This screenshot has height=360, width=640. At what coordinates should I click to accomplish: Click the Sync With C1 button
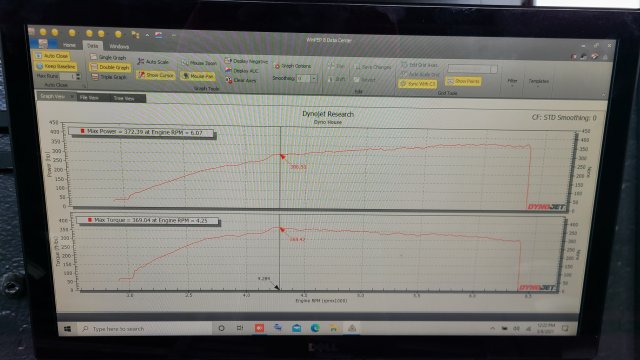click(x=418, y=84)
